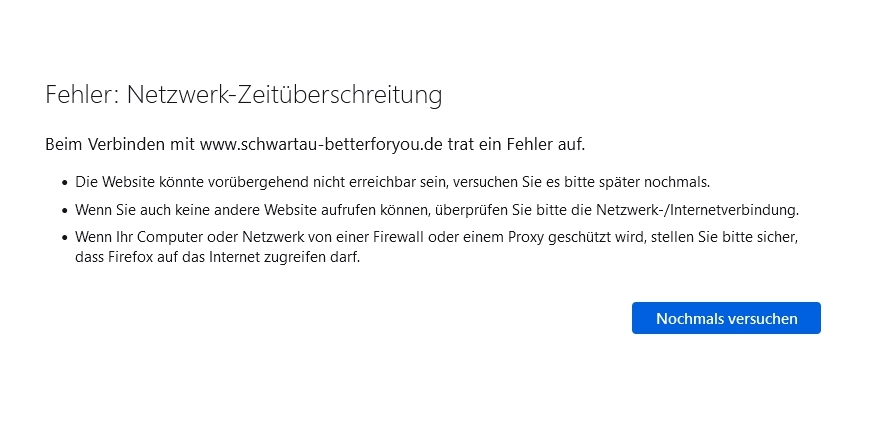The height and width of the screenshot is (441, 884).
Task: Click the Fehler: Netzwerk-Zeitüberschreitung heading
Action: [x=244, y=95]
